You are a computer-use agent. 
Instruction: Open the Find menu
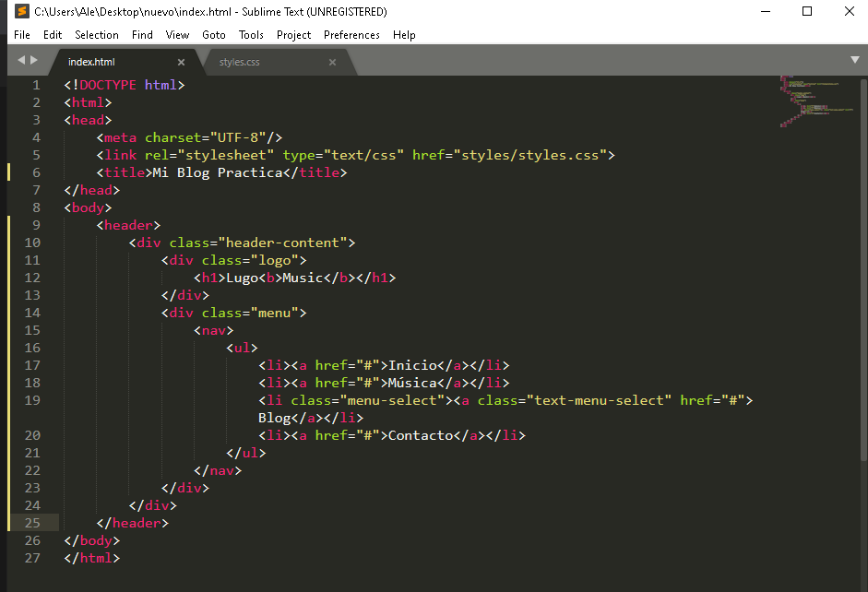click(x=142, y=35)
